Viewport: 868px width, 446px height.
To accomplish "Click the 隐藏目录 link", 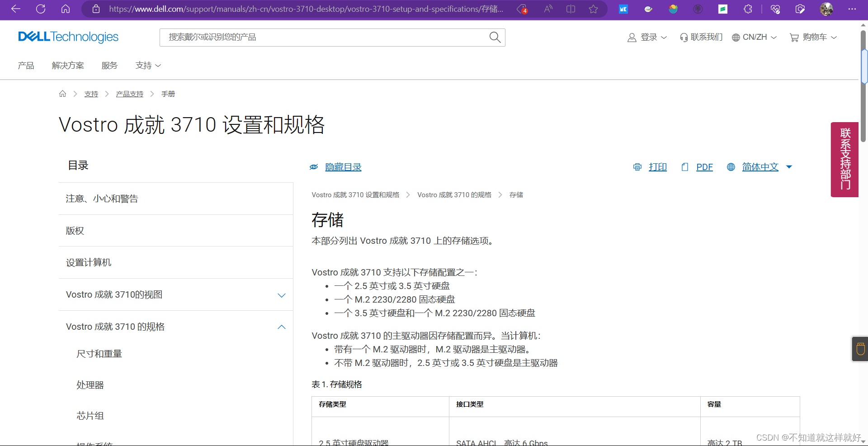I will tap(344, 167).
